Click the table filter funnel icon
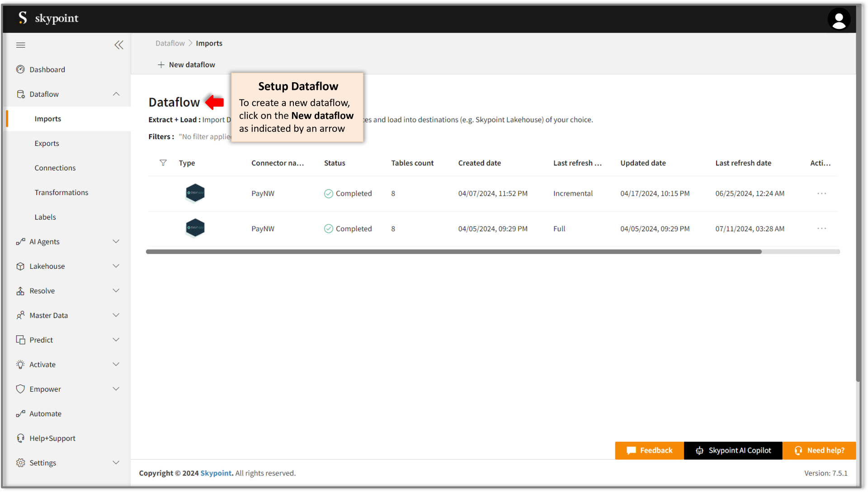 (163, 163)
